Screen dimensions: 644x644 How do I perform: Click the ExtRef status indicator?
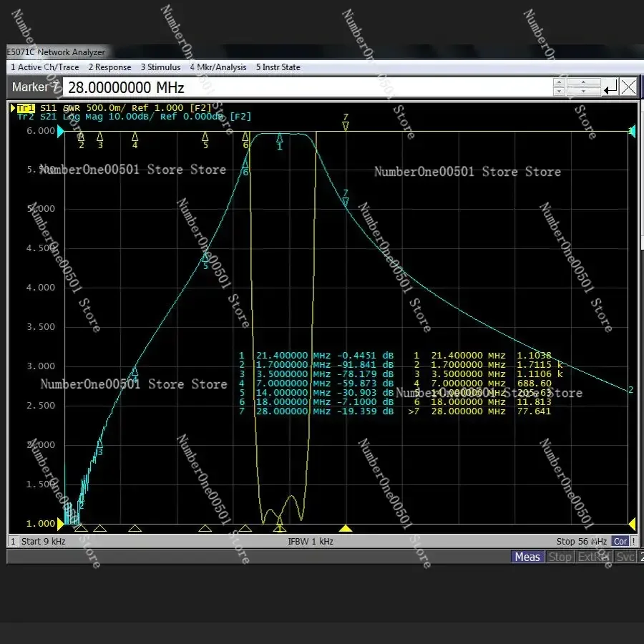tap(593, 557)
